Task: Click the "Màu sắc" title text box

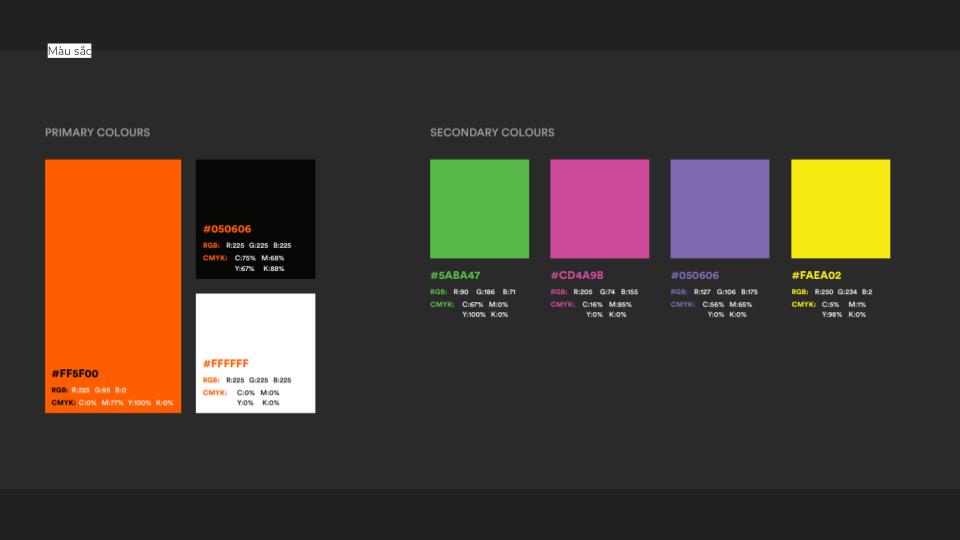Action: 69,51
